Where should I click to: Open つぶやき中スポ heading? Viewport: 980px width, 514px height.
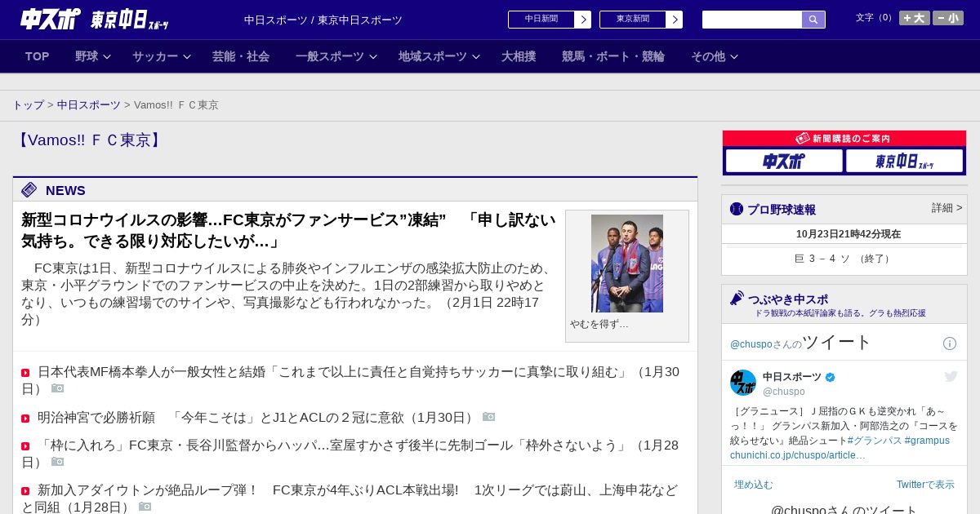click(x=788, y=299)
